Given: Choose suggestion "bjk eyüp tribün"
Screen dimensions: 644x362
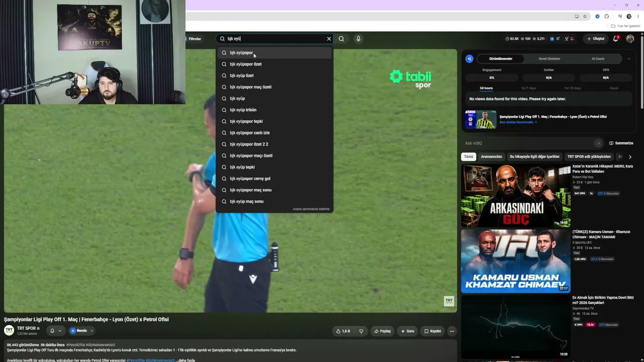Looking at the screenshot, I should click(275, 110).
